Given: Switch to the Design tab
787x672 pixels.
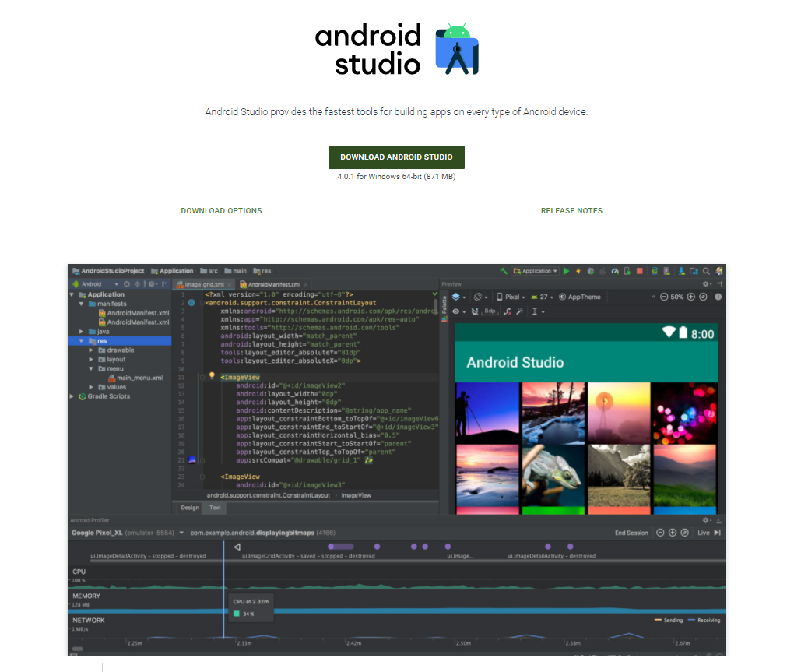Looking at the screenshot, I should (190, 508).
